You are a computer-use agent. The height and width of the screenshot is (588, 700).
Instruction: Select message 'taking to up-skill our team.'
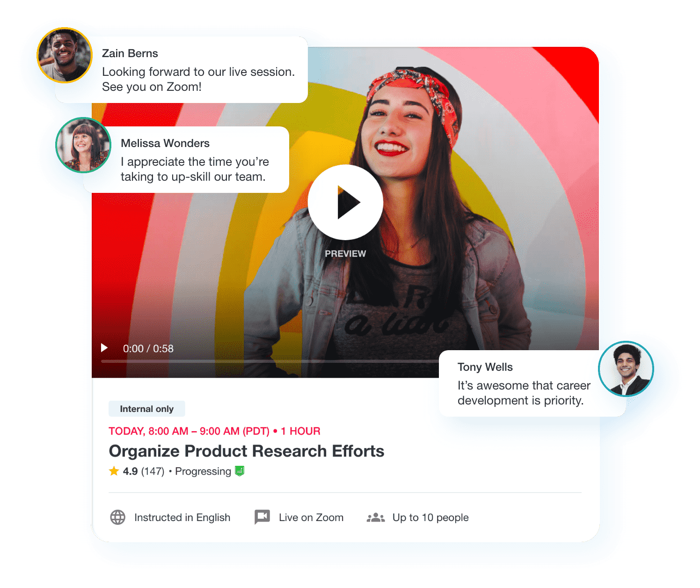point(193,177)
